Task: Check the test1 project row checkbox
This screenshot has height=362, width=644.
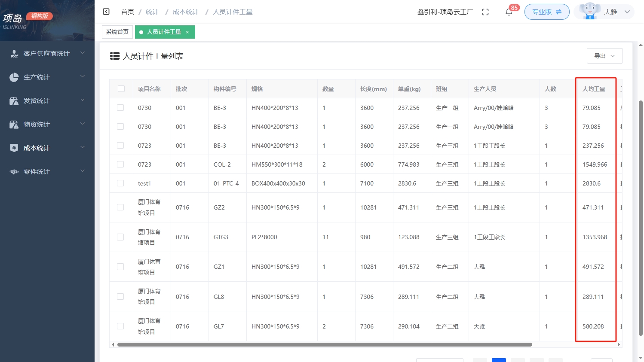Action: point(121,183)
